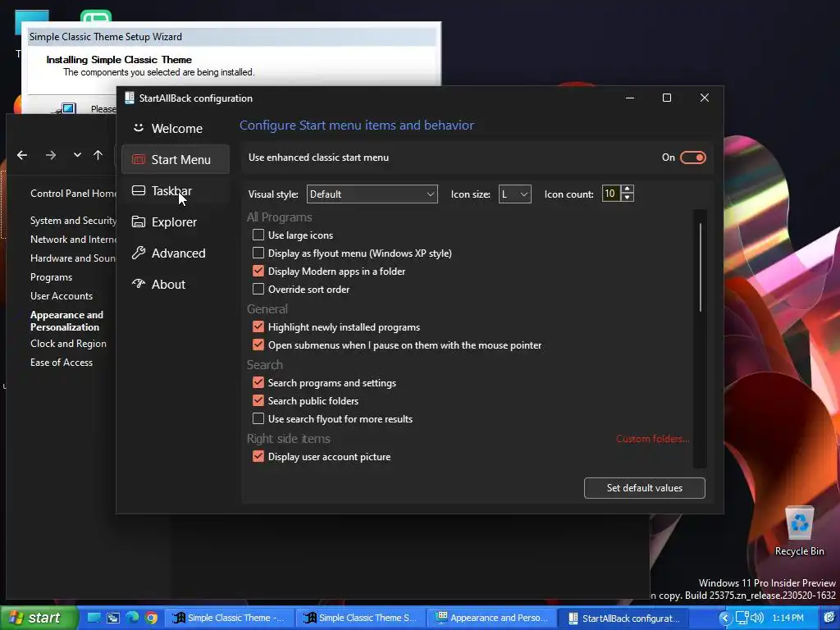840x630 pixels.
Task: Uncheck Search public folders
Action: click(x=258, y=400)
